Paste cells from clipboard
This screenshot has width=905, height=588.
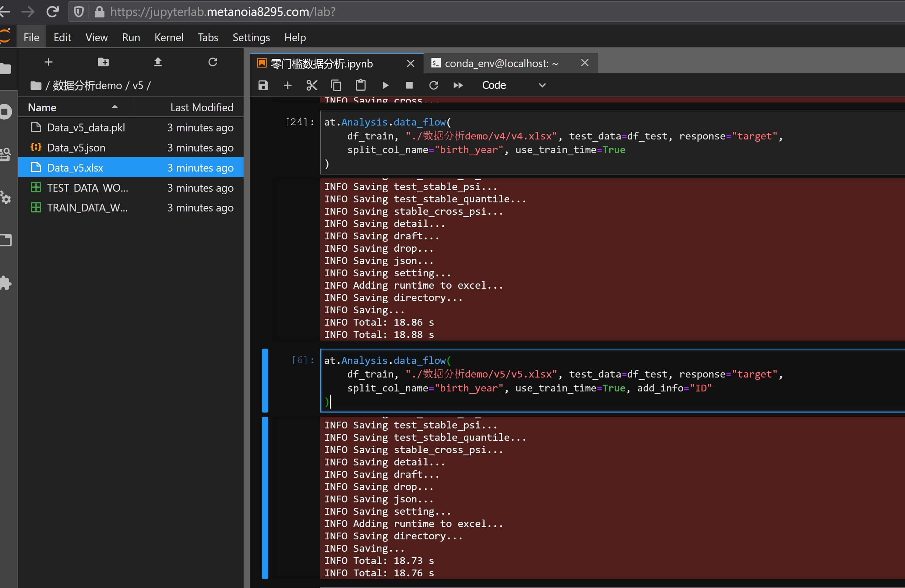[x=360, y=85]
